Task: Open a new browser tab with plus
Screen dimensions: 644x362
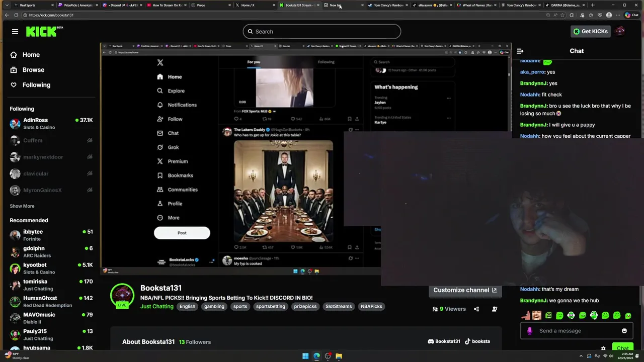Action: coord(592,5)
